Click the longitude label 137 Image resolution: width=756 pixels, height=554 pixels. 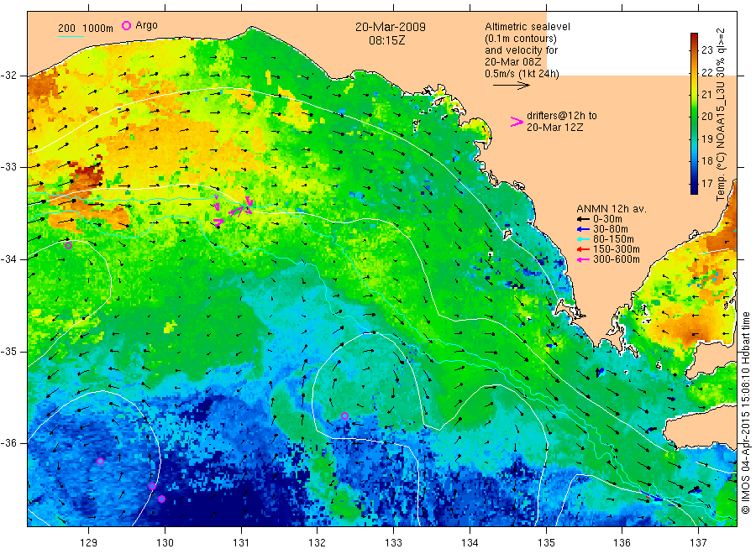[x=698, y=543]
